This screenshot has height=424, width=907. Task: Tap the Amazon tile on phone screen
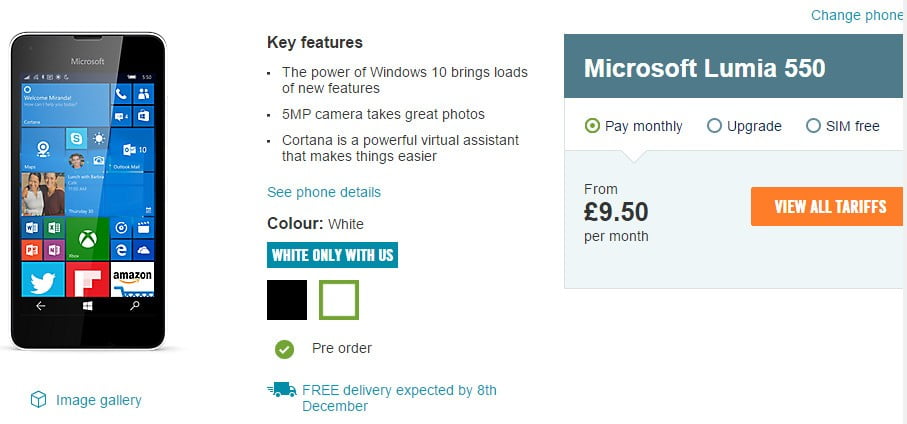pyautogui.click(x=132, y=280)
